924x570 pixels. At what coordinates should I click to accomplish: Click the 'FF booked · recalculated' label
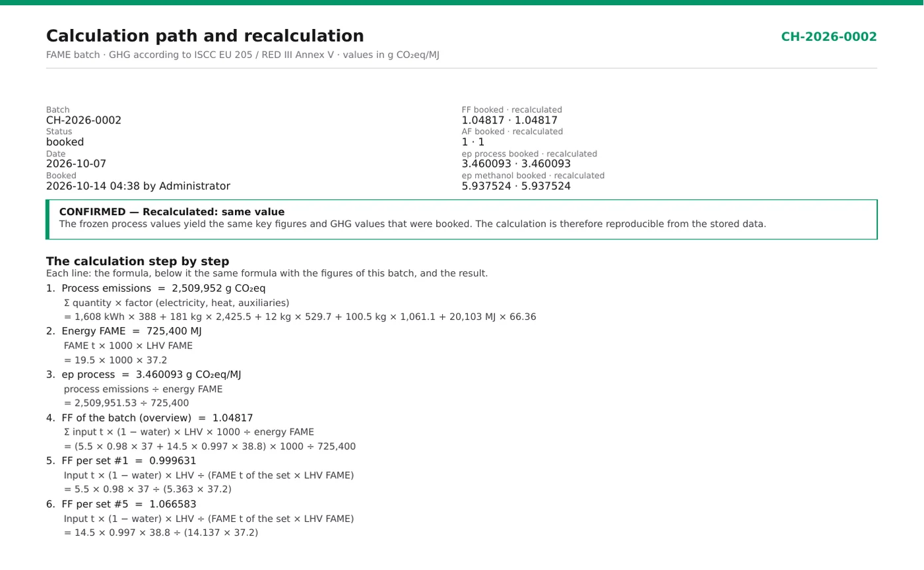coord(511,110)
